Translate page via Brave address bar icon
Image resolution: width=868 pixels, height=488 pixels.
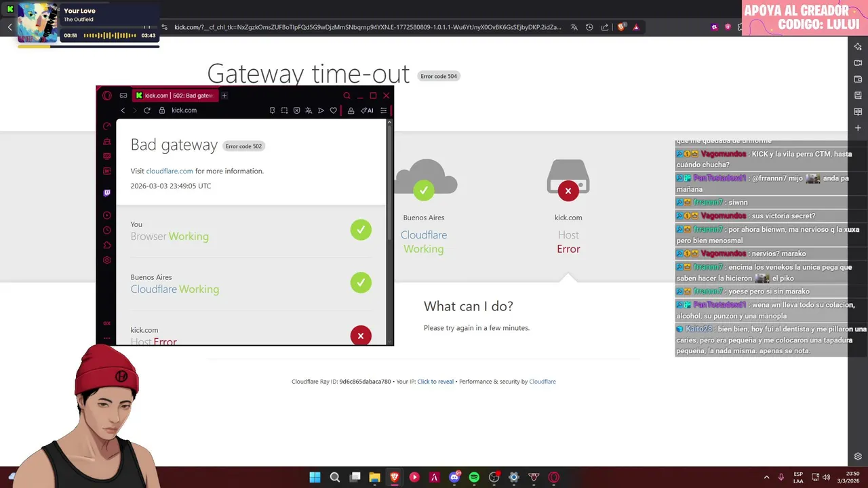click(x=574, y=27)
